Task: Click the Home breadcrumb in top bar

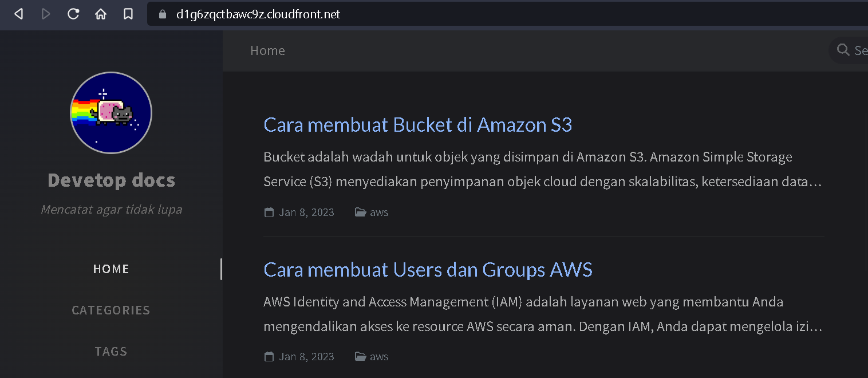Action: pyautogui.click(x=267, y=51)
